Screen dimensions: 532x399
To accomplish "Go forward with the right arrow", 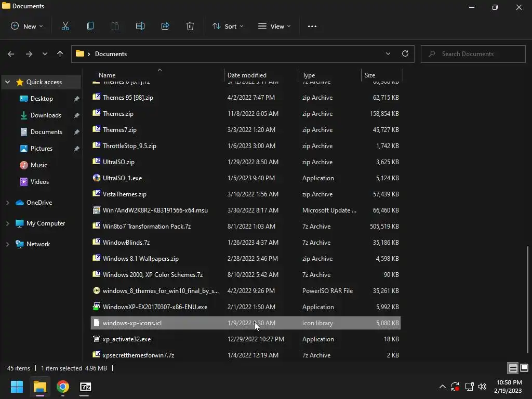I will (x=29, y=54).
